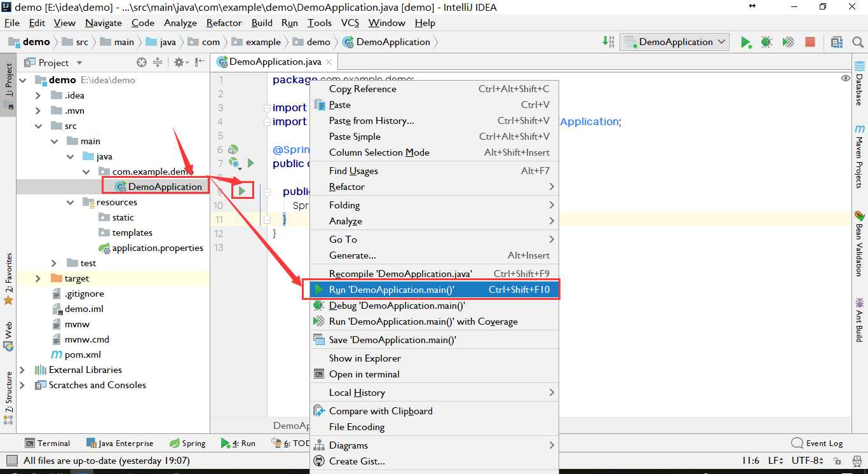Open the Web tool window
This screenshot has height=474, width=868.
pyautogui.click(x=8, y=337)
